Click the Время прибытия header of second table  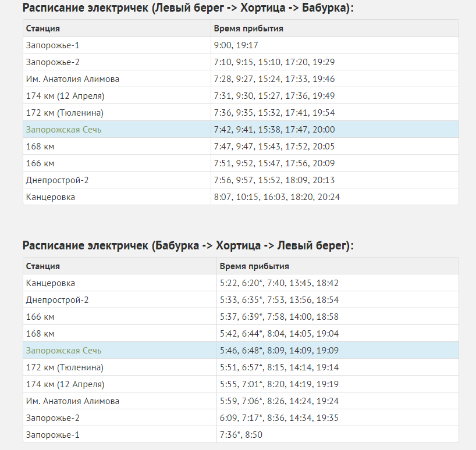pos(254,266)
